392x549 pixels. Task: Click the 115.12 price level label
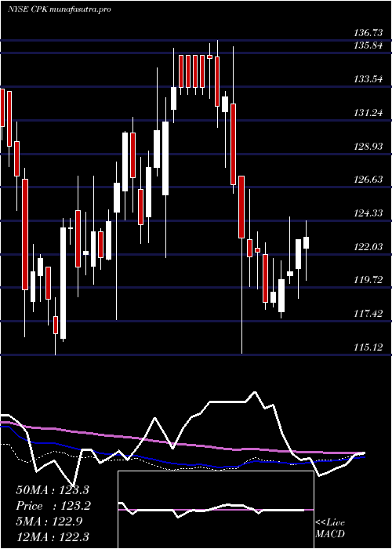tap(368, 347)
